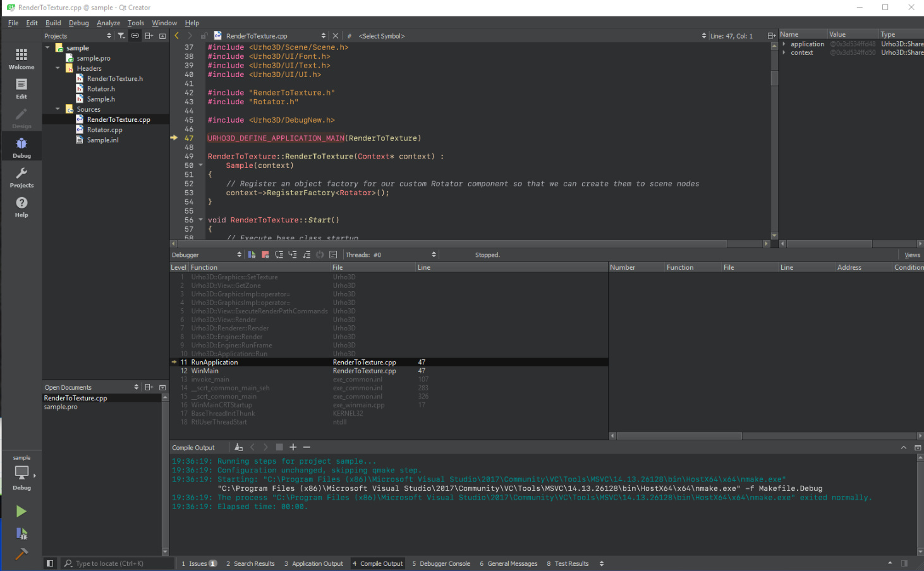Open the Search Results tab
The image size is (924, 571).
point(250,563)
